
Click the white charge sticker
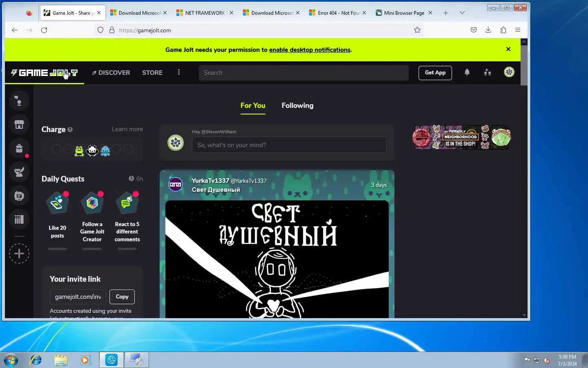pyautogui.click(x=93, y=150)
